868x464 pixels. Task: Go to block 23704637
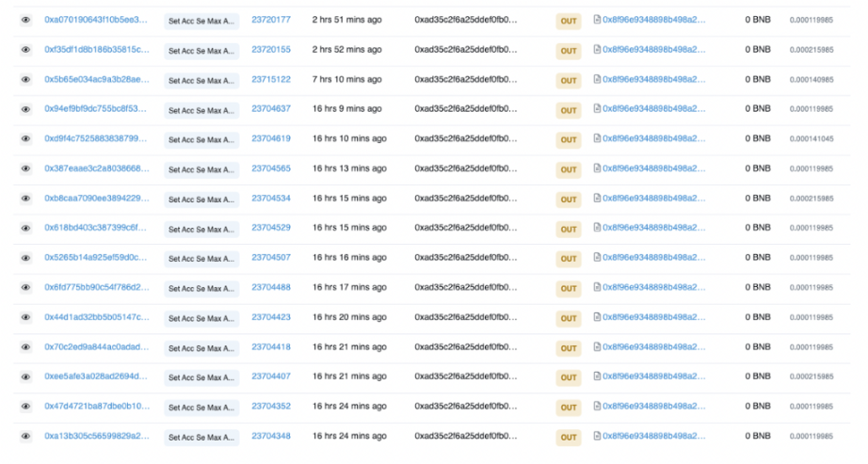point(271,109)
